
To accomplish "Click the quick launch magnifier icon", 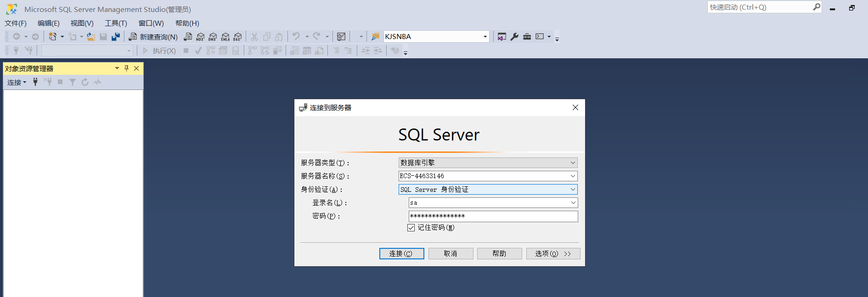I will [x=817, y=7].
